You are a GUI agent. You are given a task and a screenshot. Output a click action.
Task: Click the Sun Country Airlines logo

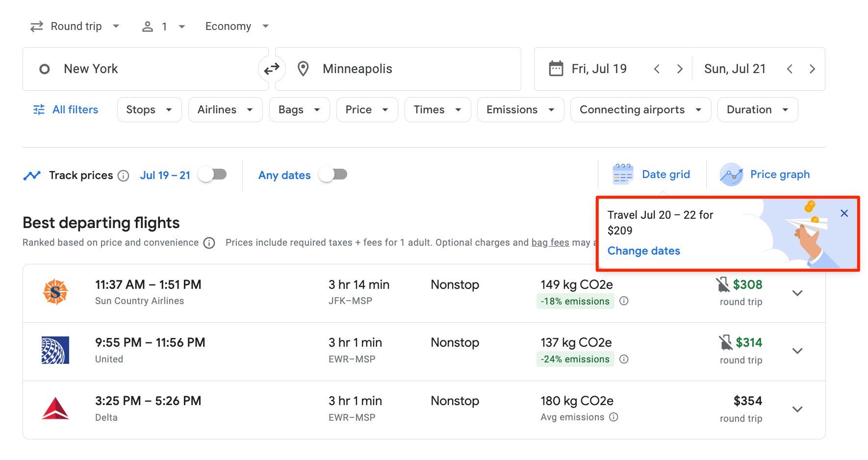click(x=55, y=292)
